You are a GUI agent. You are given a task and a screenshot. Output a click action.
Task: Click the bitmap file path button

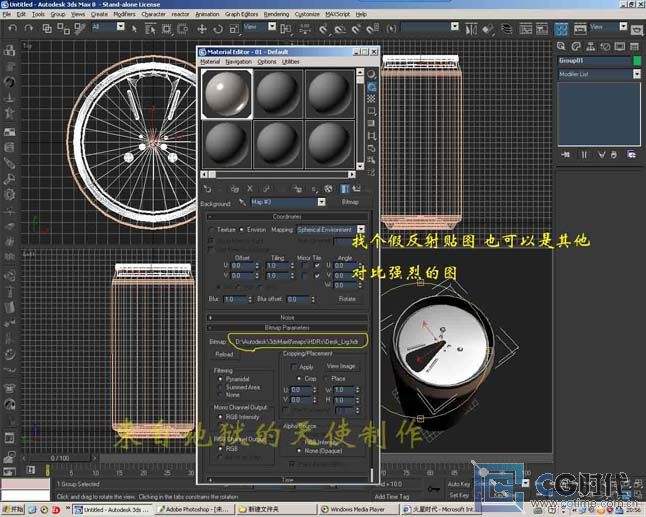[x=297, y=342]
